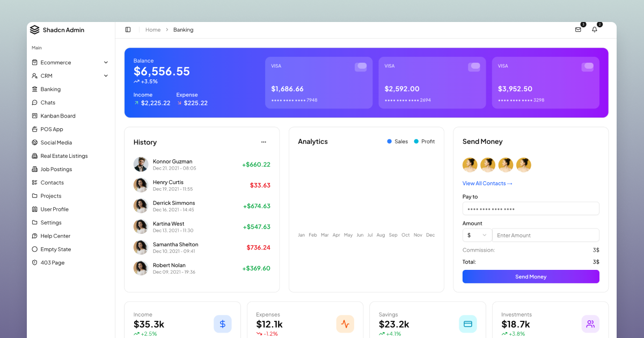Viewport: 644px width, 338px height.
Task: Click the Expenses activity pulse icon
Action: 345,324
